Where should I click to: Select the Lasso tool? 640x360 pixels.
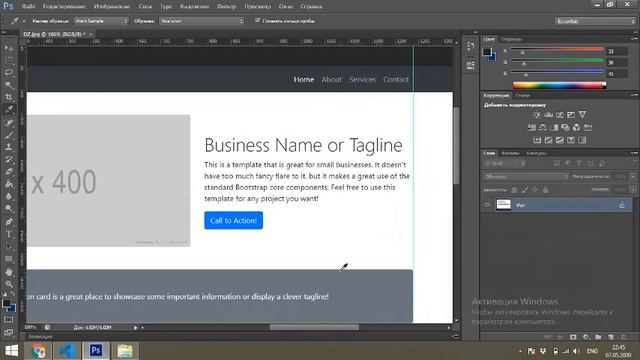point(9,73)
